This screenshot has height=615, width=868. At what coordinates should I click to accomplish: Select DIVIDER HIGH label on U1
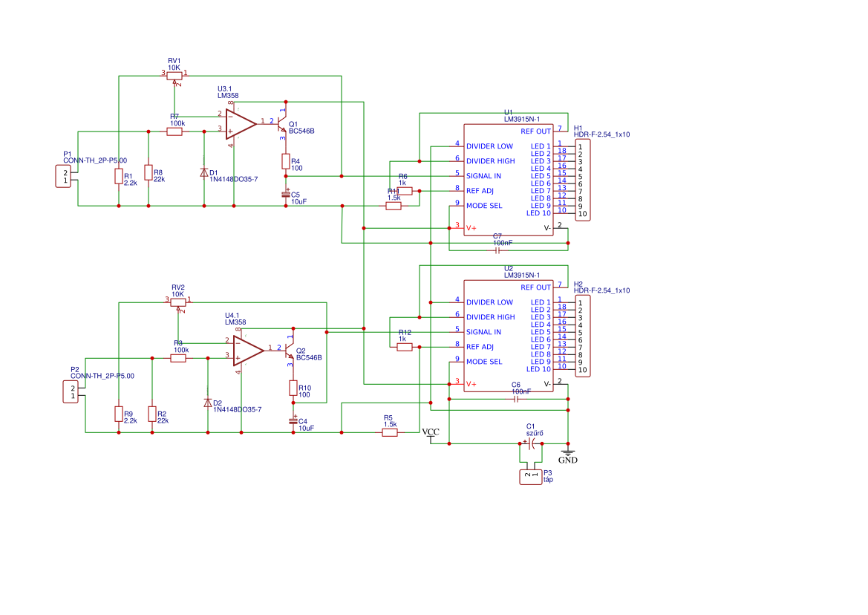pyautogui.click(x=491, y=161)
